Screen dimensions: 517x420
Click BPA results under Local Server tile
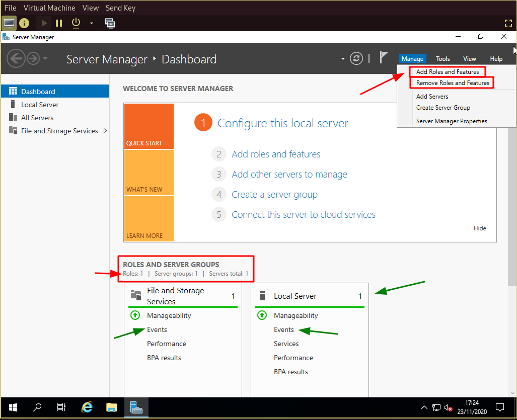(291, 372)
